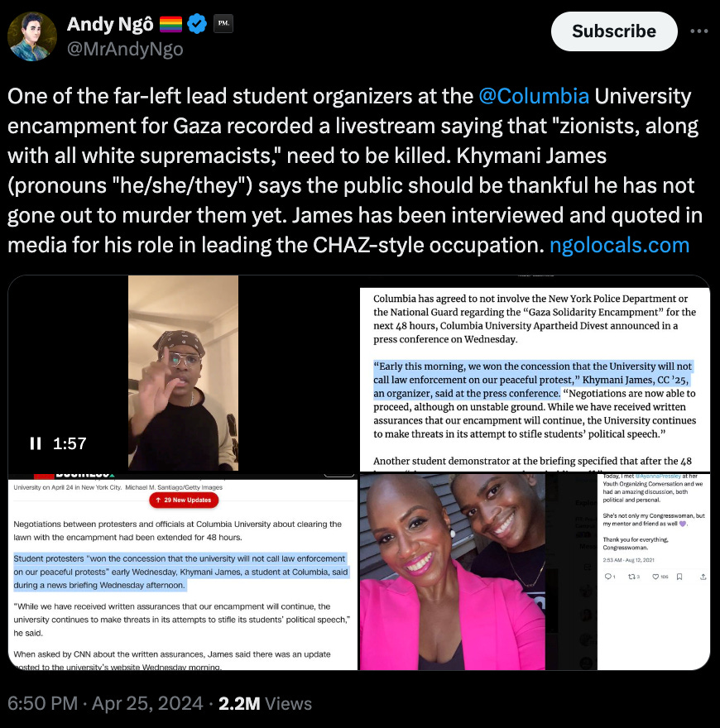Click the PM affiliation badge

pyautogui.click(x=223, y=23)
